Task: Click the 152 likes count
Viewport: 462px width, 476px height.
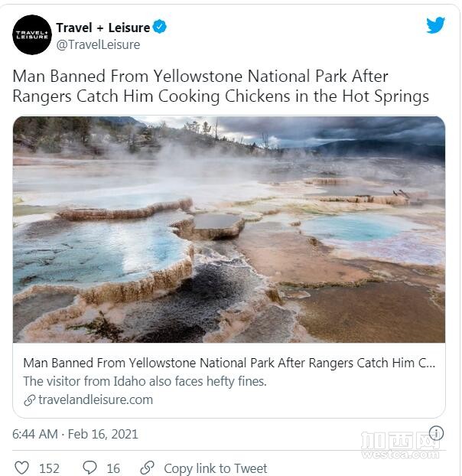Action: [x=49, y=468]
